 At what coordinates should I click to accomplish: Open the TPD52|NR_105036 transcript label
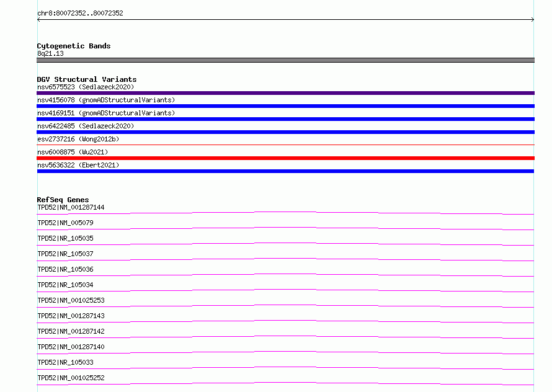[x=65, y=269]
